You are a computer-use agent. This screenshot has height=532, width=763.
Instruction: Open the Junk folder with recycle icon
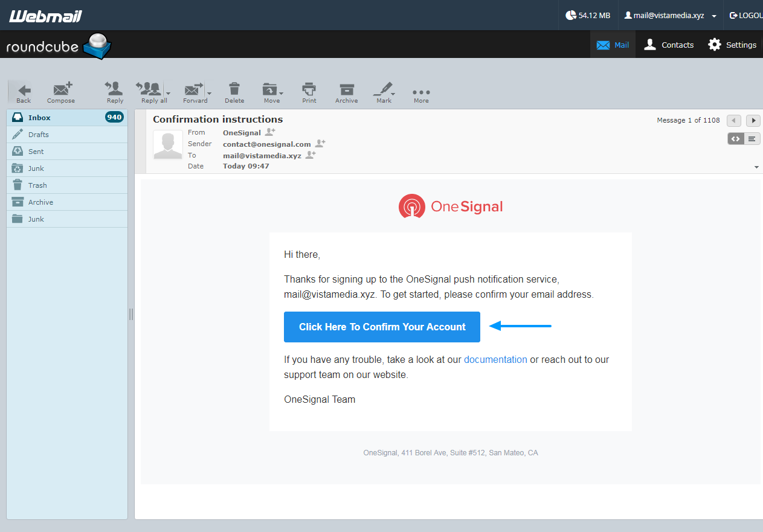67,168
